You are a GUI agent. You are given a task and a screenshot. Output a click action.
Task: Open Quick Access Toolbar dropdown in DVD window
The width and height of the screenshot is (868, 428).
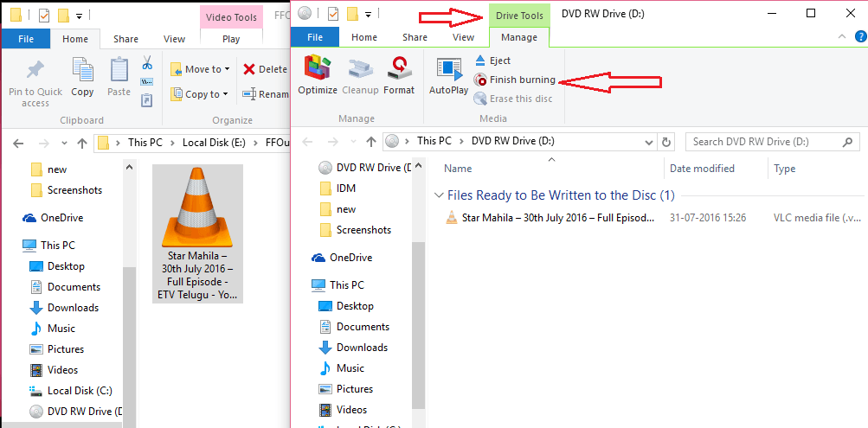pyautogui.click(x=368, y=14)
